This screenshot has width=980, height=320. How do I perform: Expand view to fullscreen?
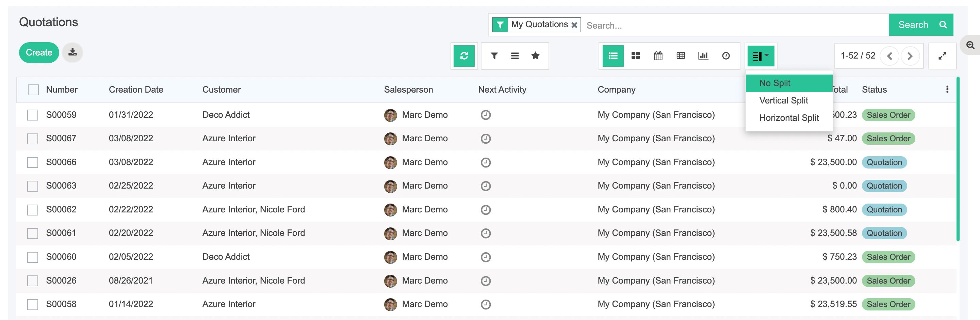942,56
